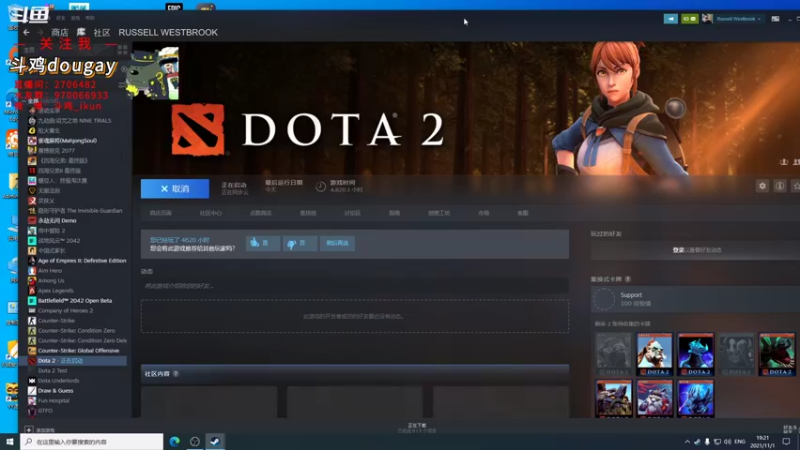
Task: Select Aim Hero in the library
Action: pyautogui.click(x=49, y=270)
